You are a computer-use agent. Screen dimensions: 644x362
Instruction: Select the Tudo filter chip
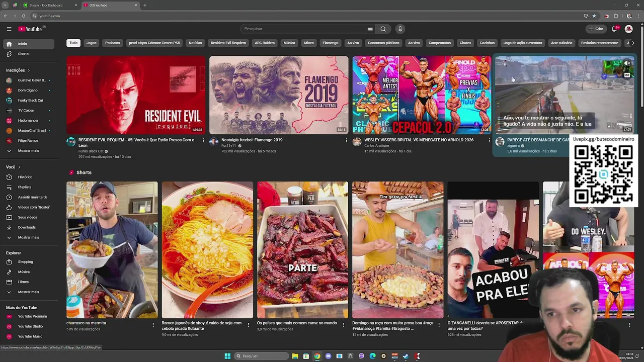click(73, 43)
